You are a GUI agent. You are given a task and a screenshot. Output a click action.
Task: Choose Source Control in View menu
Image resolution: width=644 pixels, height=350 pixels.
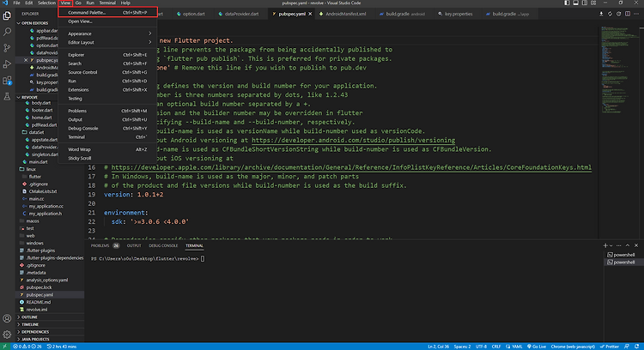coord(107,72)
